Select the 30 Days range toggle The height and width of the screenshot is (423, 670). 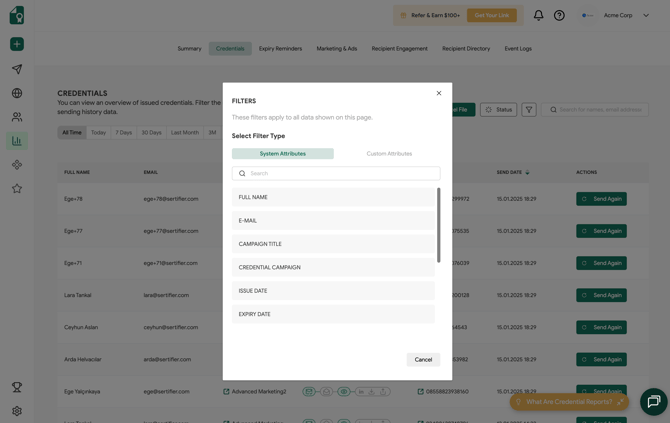tap(151, 132)
